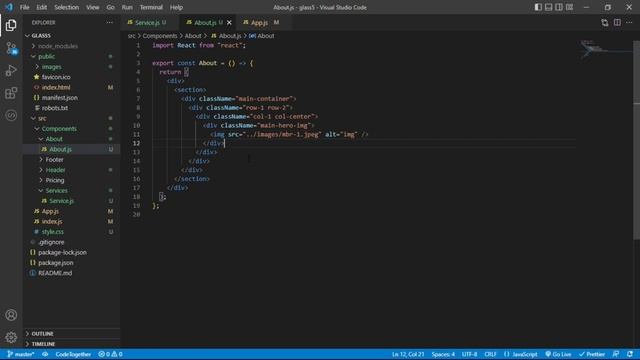Click Spaces: 4 indentation setting
The height and width of the screenshot is (360, 640).
(x=443, y=354)
